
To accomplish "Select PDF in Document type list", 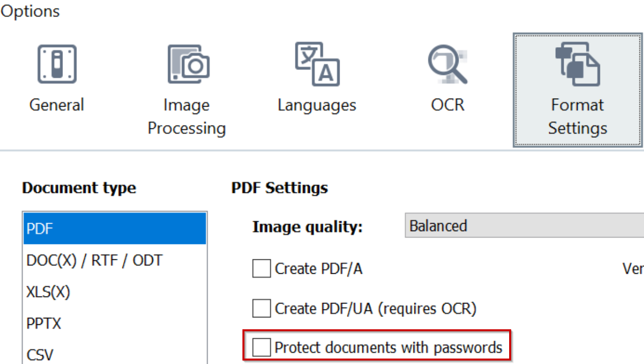I will coord(115,229).
